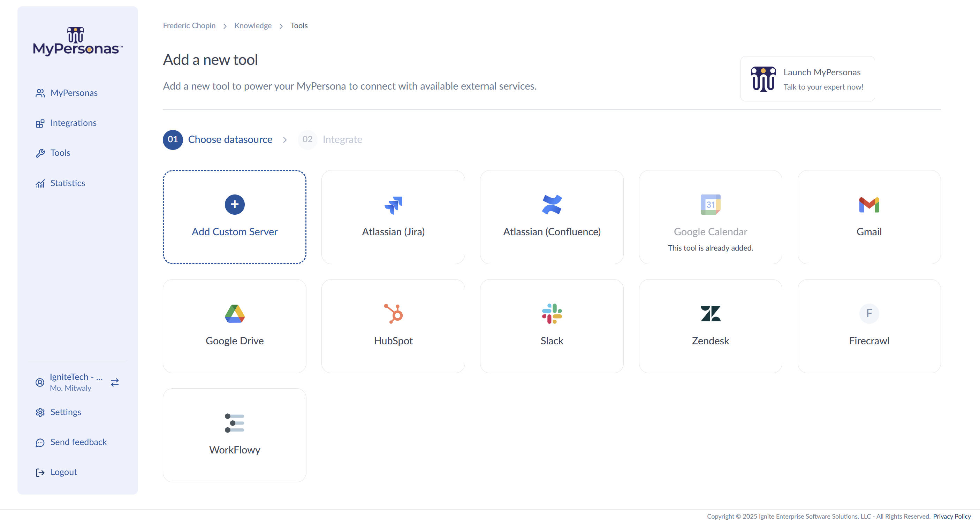
Task: Click the WorkFlowy list logo
Action: [235, 423]
